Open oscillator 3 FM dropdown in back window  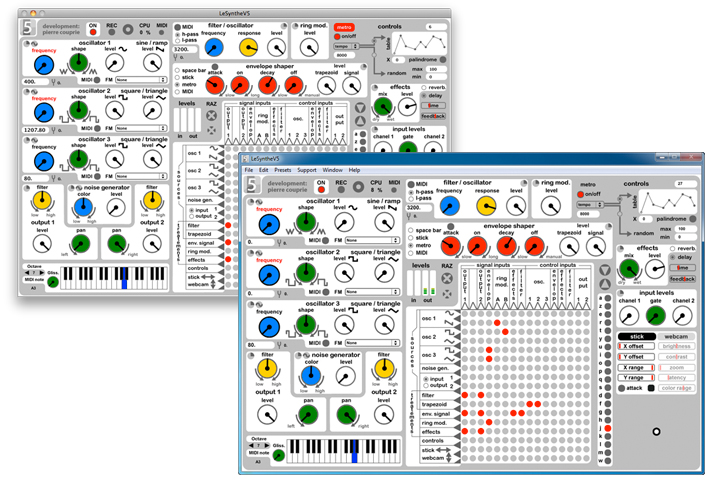pyautogui.click(x=141, y=176)
